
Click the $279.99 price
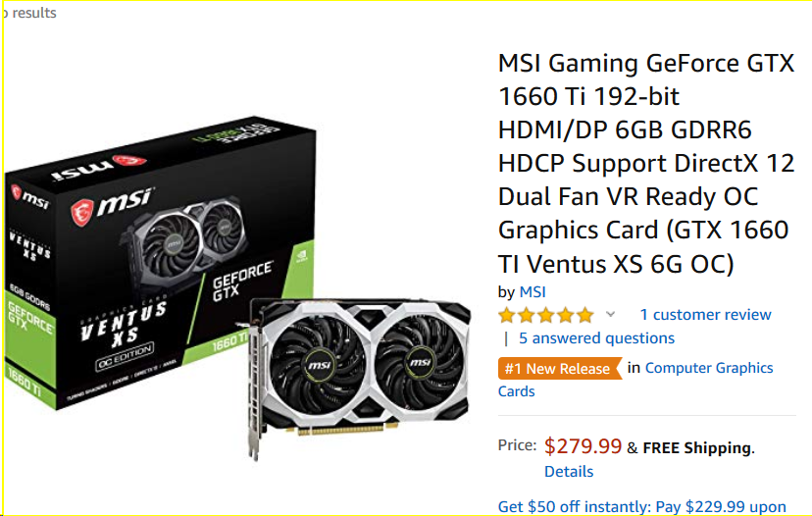click(583, 446)
